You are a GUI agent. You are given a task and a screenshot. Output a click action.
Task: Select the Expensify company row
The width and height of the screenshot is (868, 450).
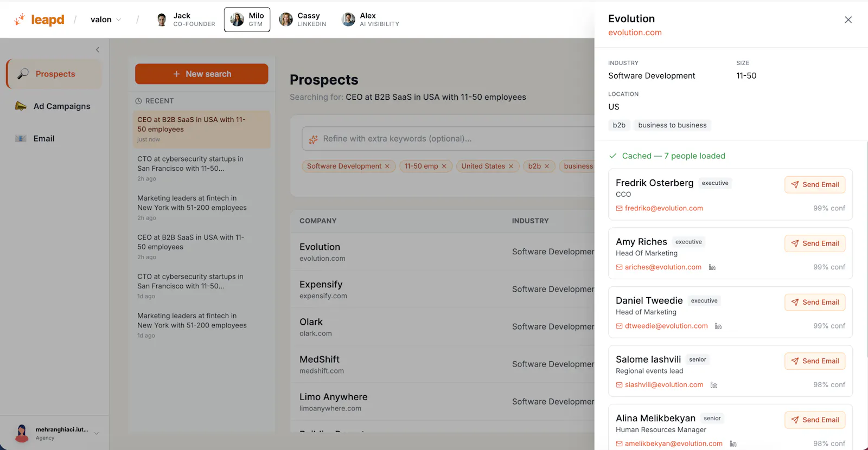point(442,290)
